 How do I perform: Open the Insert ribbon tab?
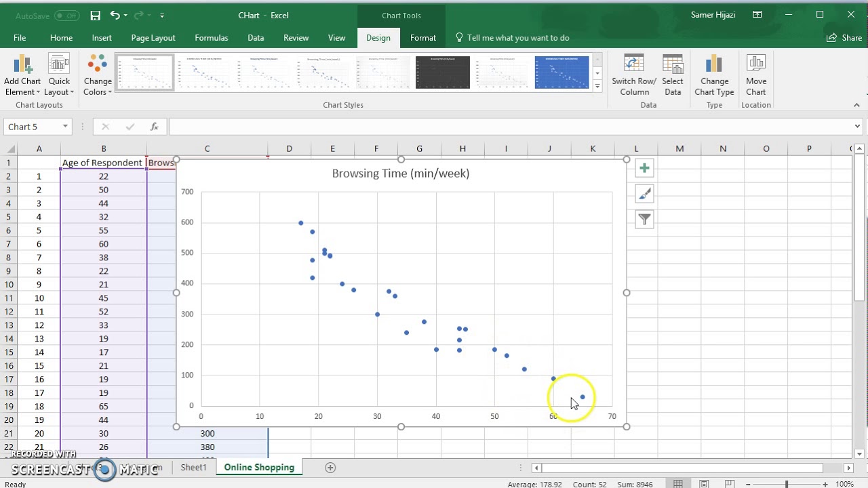point(101,38)
